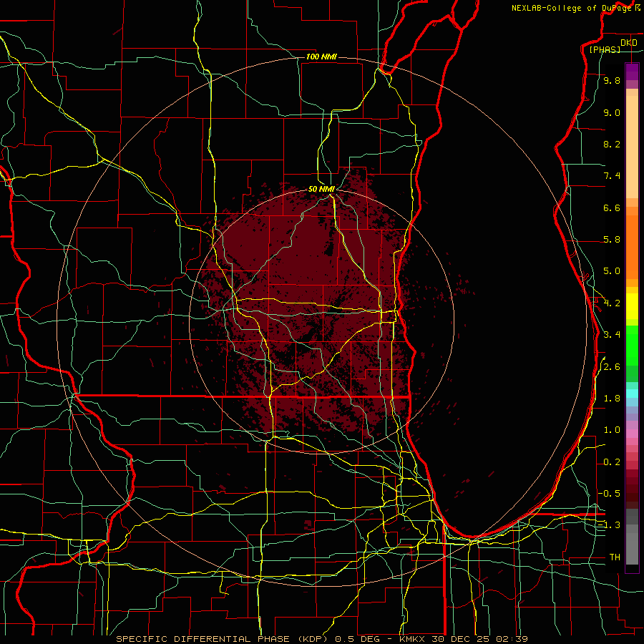Pick the purple segment atop the color bar
This screenshot has width=644, height=644.
632,72
